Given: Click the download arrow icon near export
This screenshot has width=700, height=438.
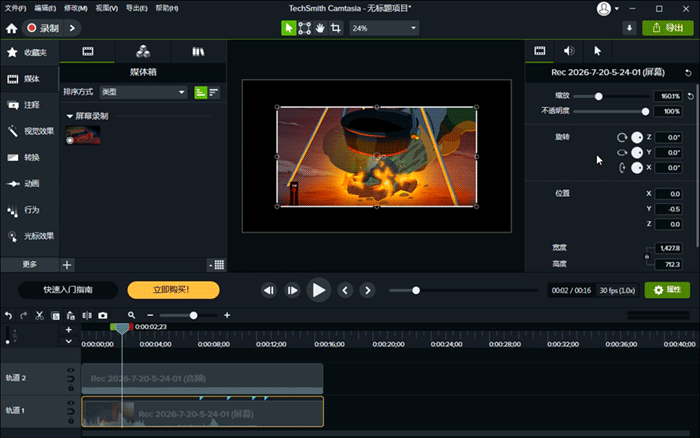Looking at the screenshot, I should [x=629, y=28].
